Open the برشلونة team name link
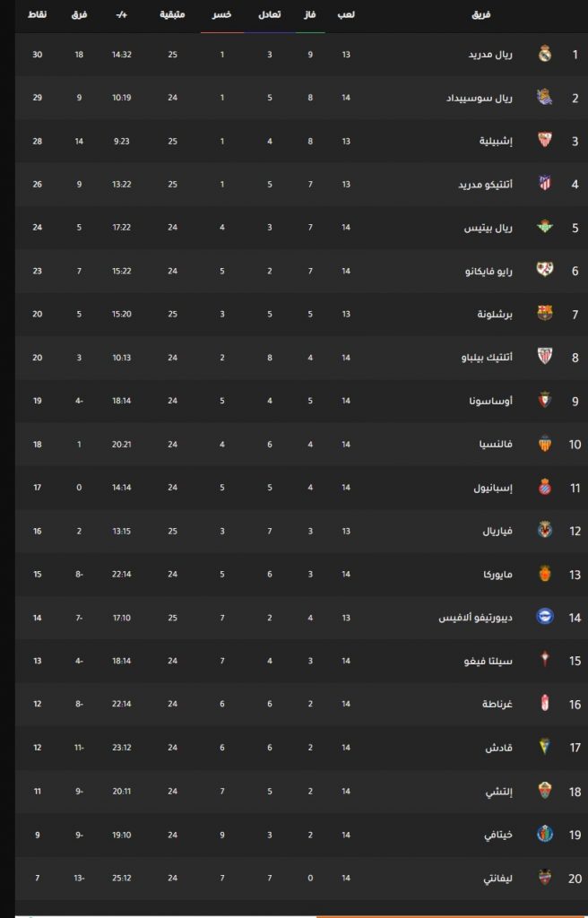 click(496, 315)
